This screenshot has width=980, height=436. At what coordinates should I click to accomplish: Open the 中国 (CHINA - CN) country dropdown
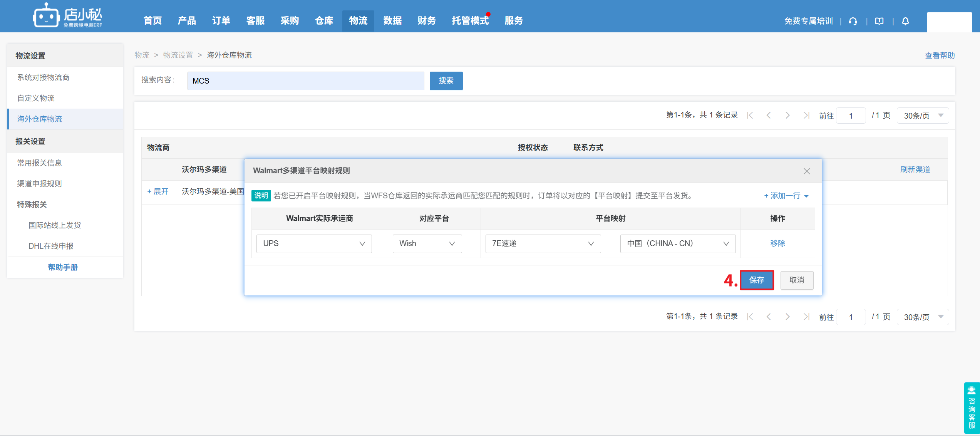click(677, 243)
